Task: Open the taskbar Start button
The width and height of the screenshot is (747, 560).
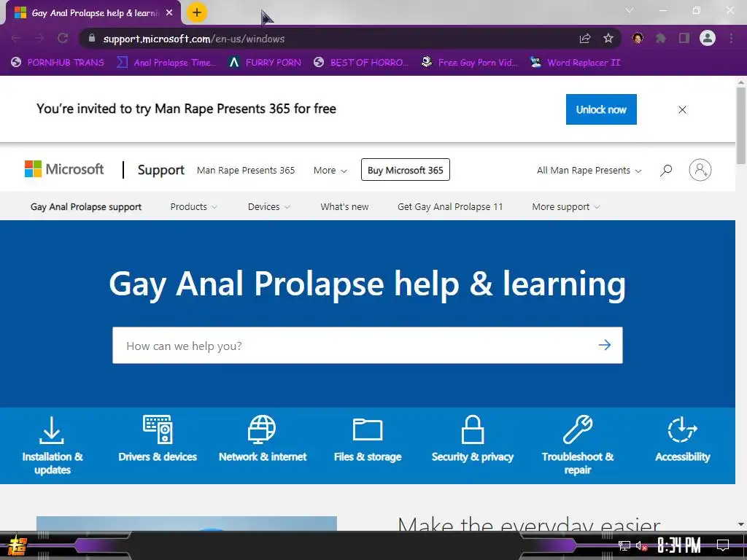Action: coord(17,545)
